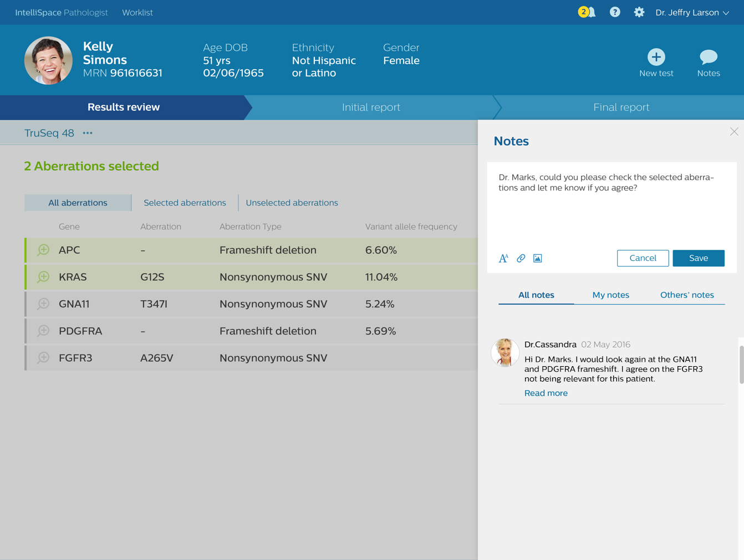Screen dimensions: 744x560
Task: Deselect the KRAS aberration magnifier toggle
Action: coord(43,277)
